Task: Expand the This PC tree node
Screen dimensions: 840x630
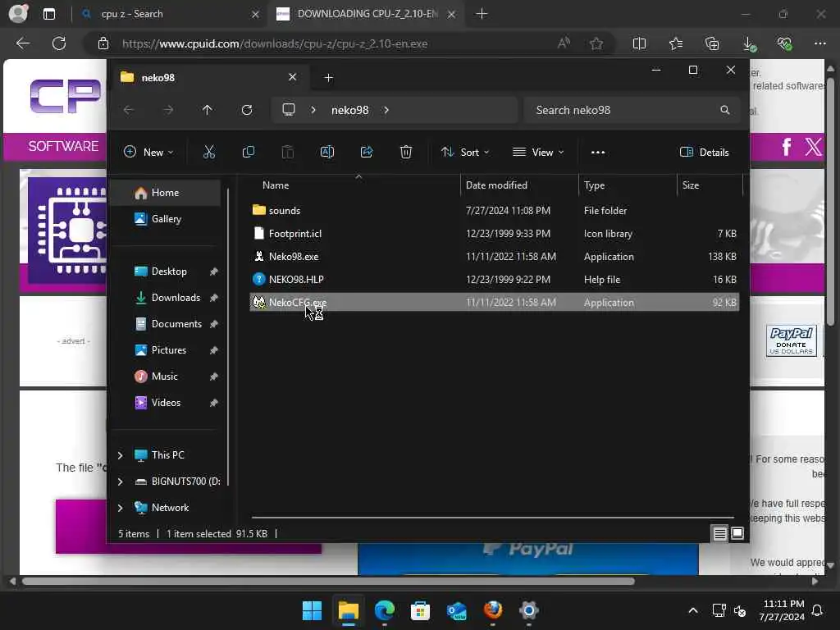Action: pyautogui.click(x=120, y=455)
